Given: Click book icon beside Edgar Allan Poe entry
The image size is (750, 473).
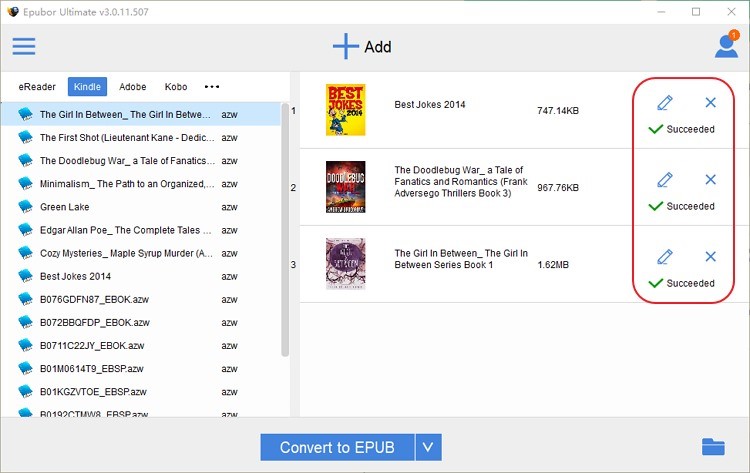Looking at the screenshot, I should click(25, 230).
